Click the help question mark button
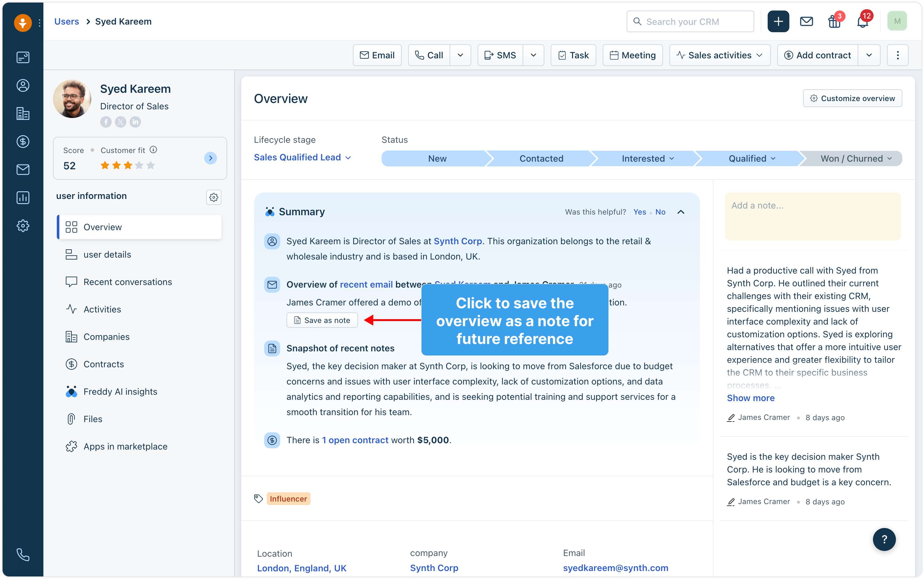 point(884,539)
